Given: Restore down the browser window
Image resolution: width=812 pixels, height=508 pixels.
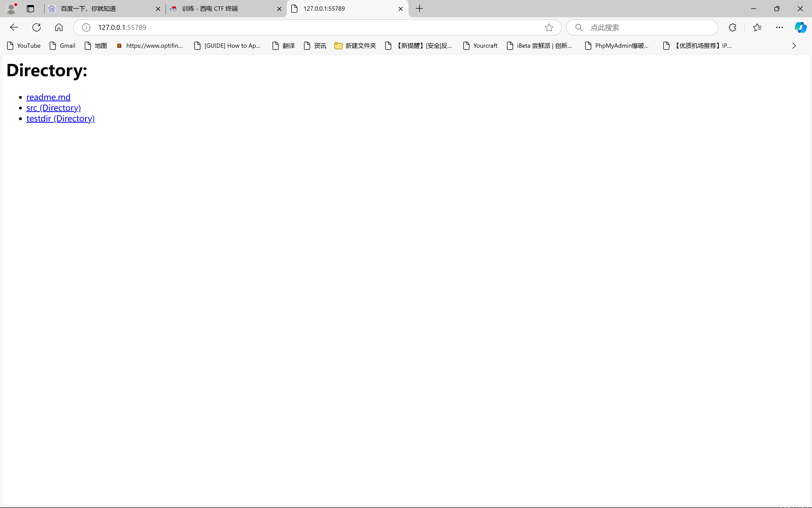Looking at the screenshot, I should pos(777,9).
